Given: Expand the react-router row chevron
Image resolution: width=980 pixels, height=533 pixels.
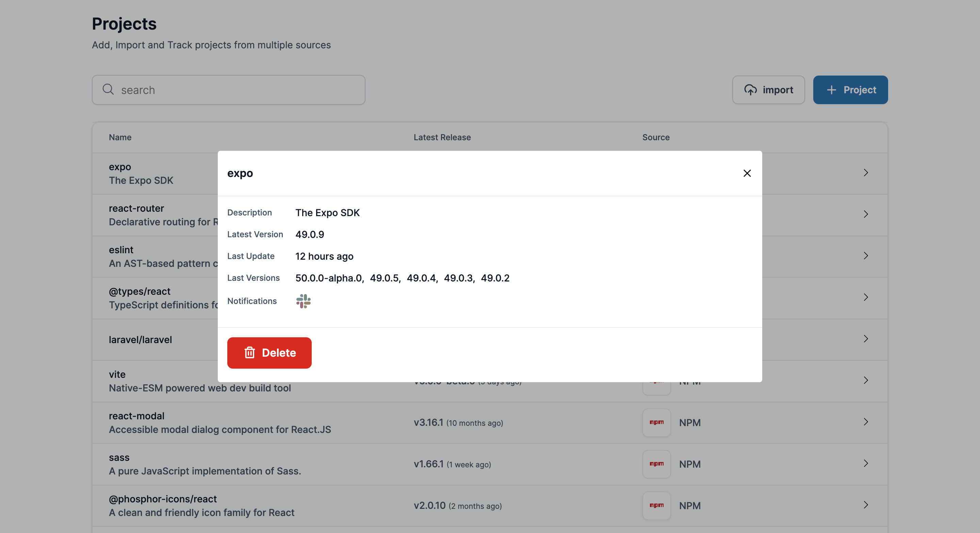Looking at the screenshot, I should tap(865, 214).
